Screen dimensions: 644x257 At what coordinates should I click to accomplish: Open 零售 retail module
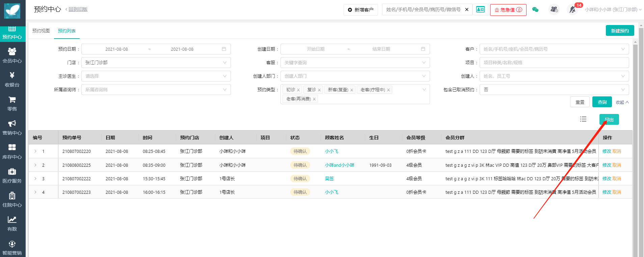pos(12,104)
